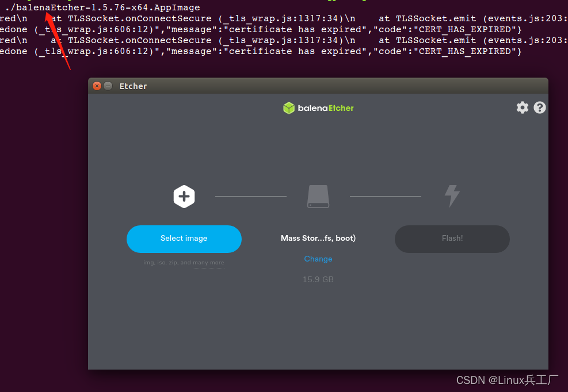Click the Etcher window title text
Viewport: 568px width, 392px height.
(133, 86)
